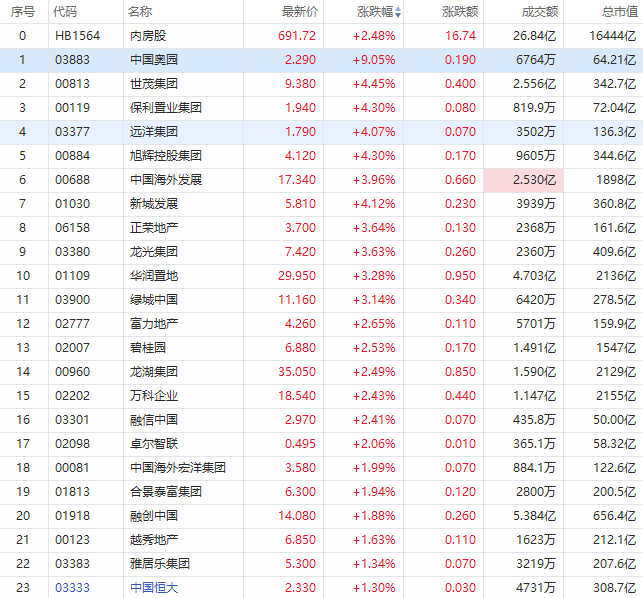Sort by 总市值 column header
This screenshot has width=643, height=598.
click(620, 12)
